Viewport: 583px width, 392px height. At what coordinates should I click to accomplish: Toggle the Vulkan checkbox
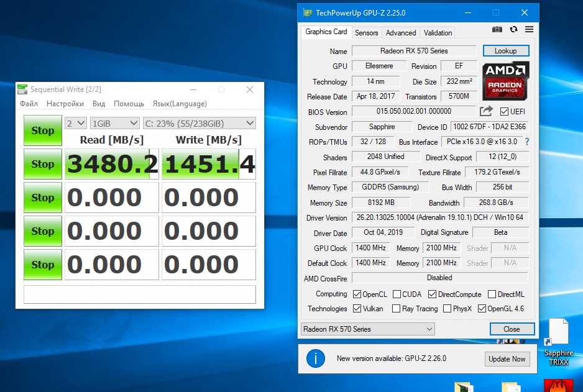point(357,308)
